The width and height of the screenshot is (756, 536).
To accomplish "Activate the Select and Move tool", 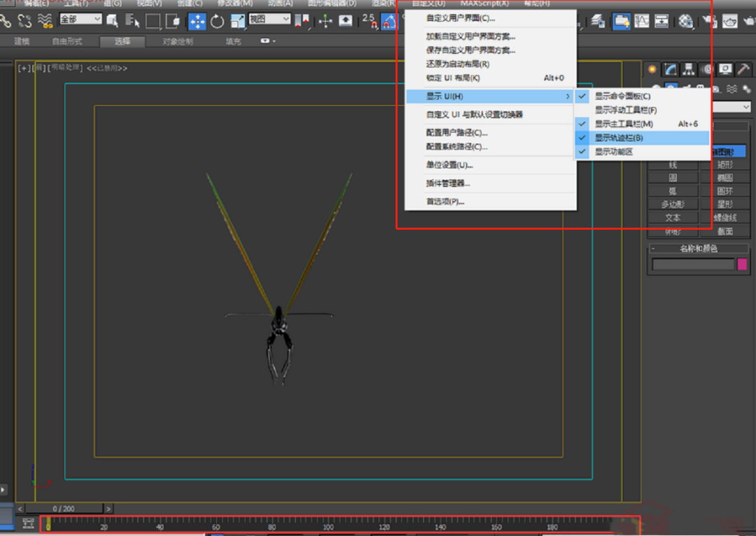I will pyautogui.click(x=197, y=21).
